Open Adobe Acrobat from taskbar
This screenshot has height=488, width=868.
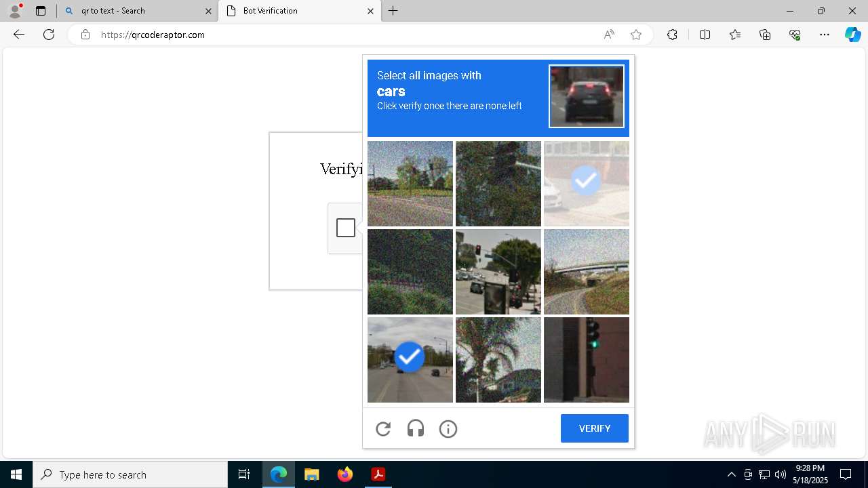[378, 474]
